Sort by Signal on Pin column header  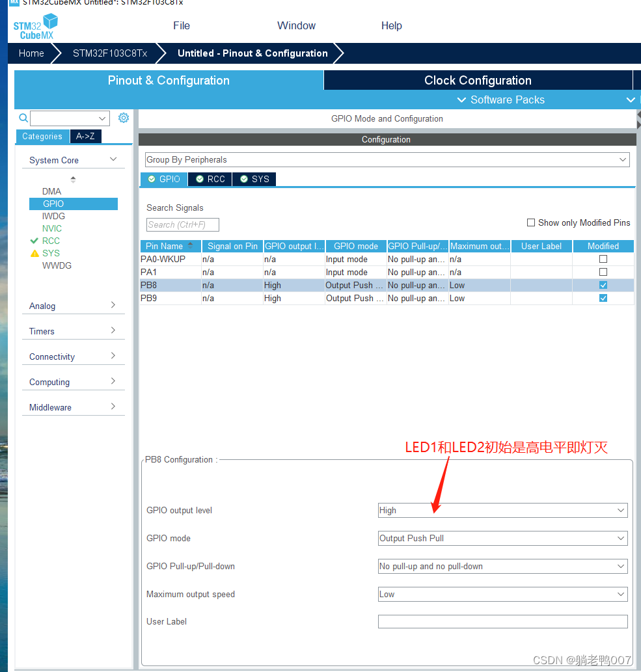click(232, 246)
